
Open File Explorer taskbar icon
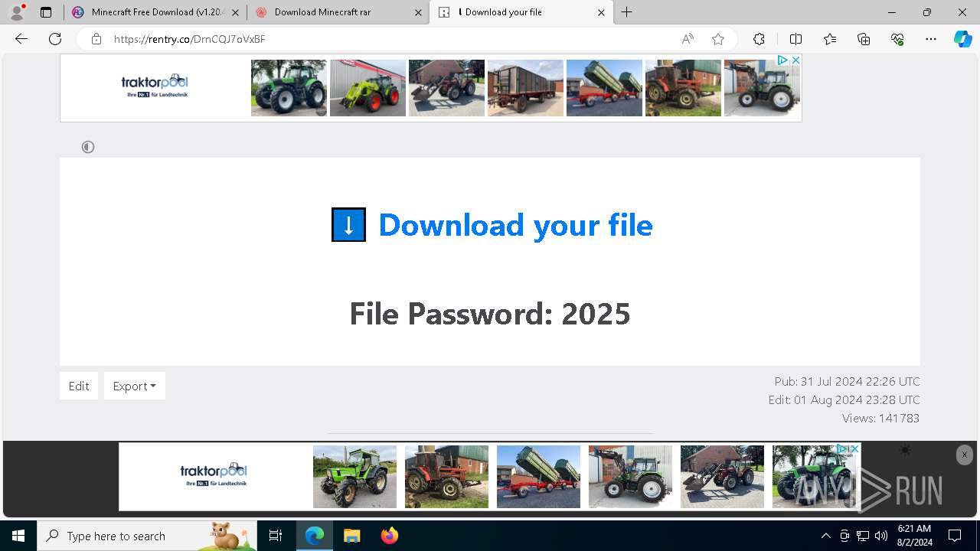(351, 536)
